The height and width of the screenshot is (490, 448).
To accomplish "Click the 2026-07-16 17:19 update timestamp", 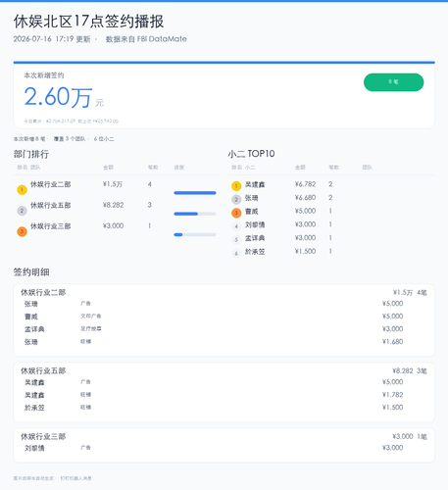I will pyautogui.click(x=52, y=39).
